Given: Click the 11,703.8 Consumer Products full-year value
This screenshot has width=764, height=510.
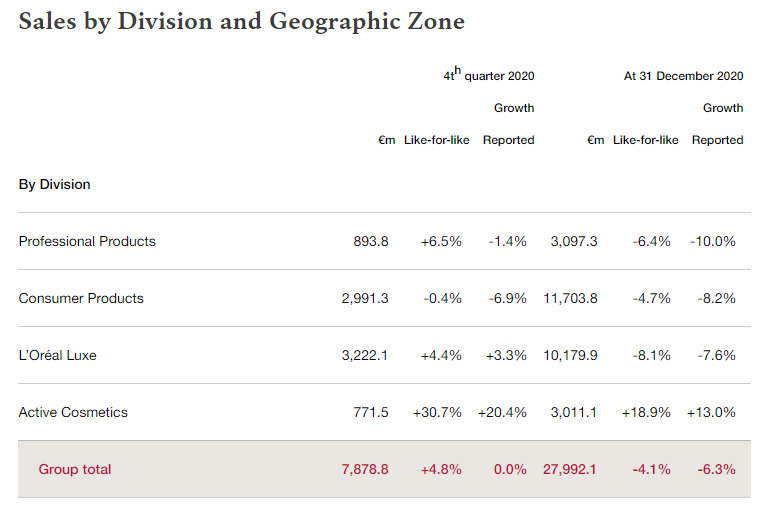Looking at the screenshot, I should (x=570, y=298).
